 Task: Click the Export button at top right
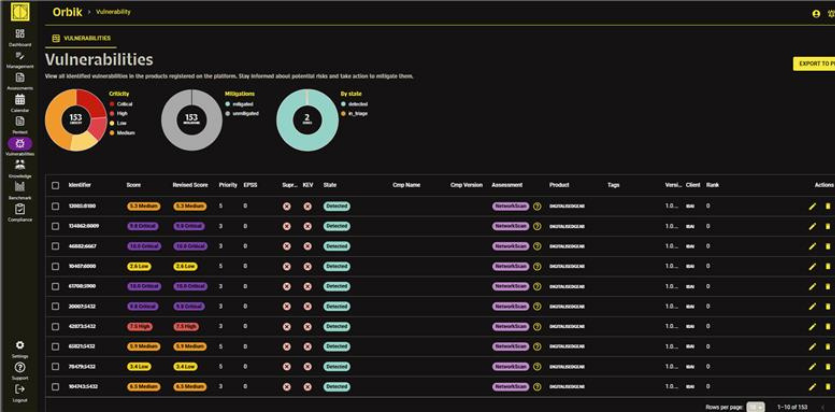coord(814,64)
